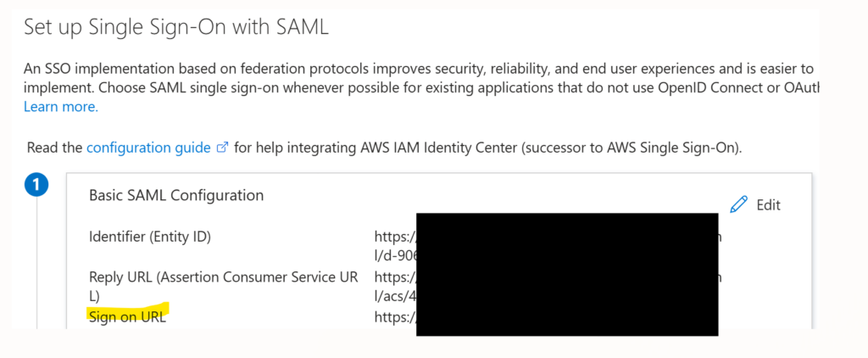The image size is (868, 358).
Task: Click the Identifier https value start
Action: (x=395, y=238)
